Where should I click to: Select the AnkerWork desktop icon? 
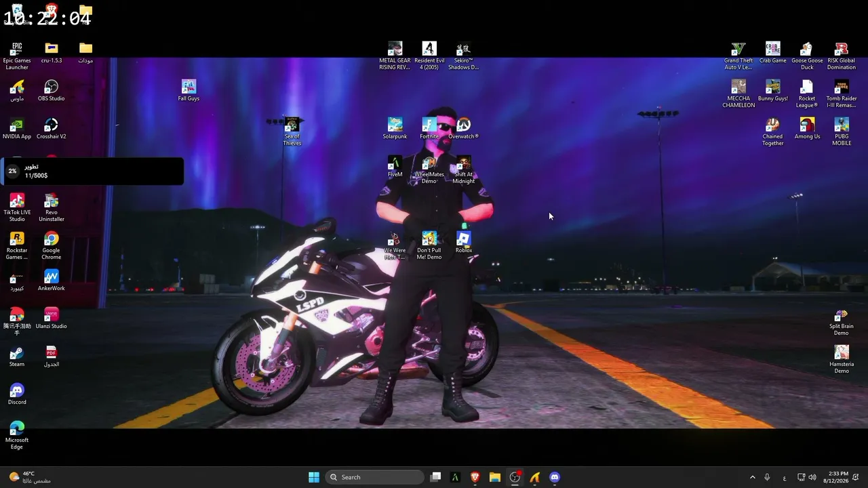(52, 281)
